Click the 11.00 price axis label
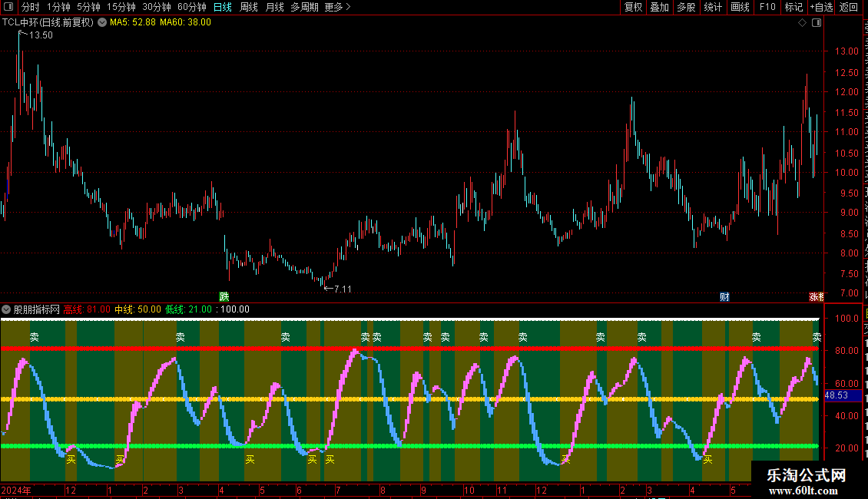868x499 pixels. pos(846,132)
